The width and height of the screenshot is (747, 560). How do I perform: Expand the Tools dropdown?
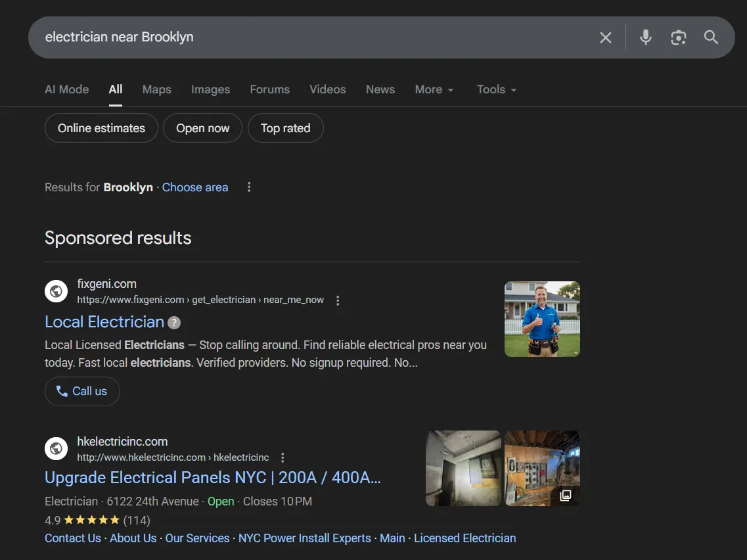[497, 89]
